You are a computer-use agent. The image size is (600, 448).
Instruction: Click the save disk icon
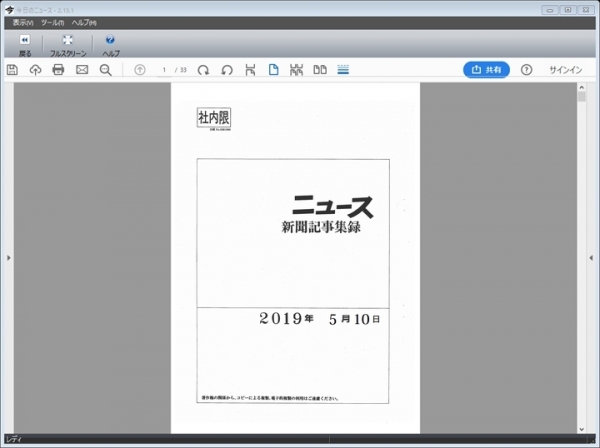(x=12, y=70)
